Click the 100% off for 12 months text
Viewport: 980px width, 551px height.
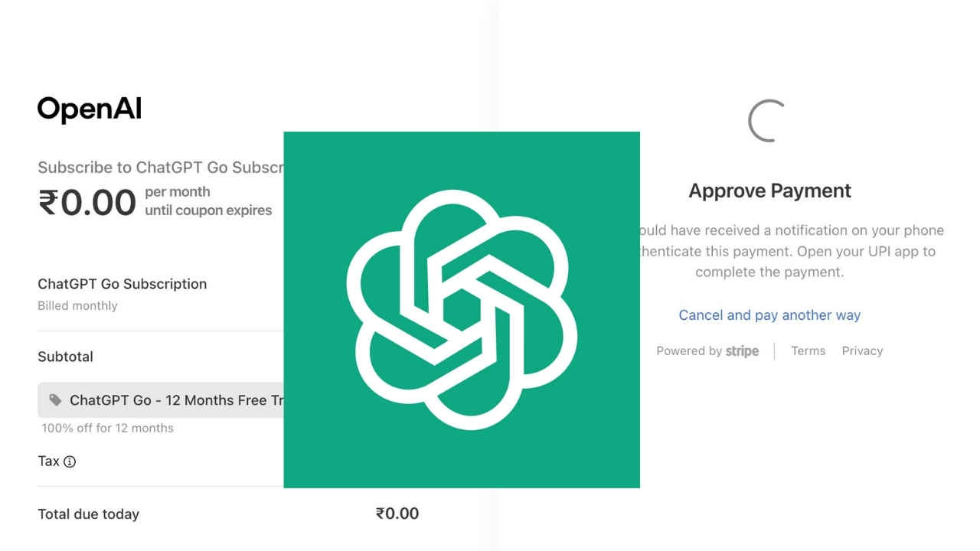click(107, 428)
